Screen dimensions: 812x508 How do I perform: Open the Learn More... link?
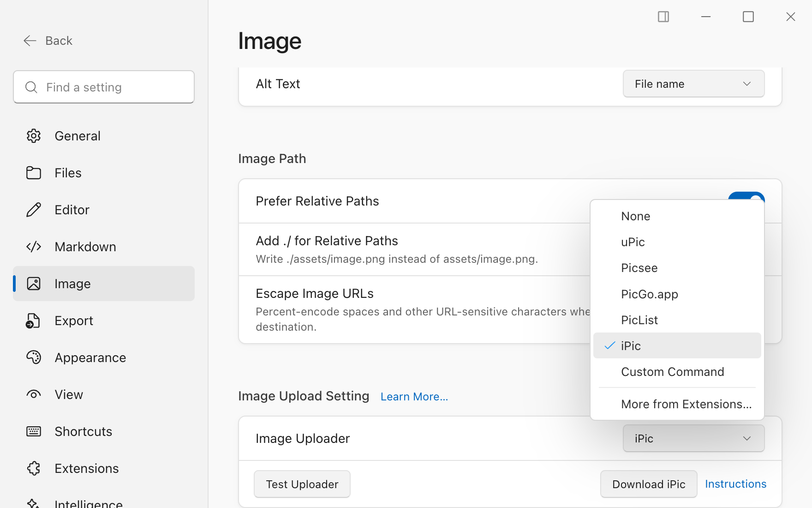[414, 397]
